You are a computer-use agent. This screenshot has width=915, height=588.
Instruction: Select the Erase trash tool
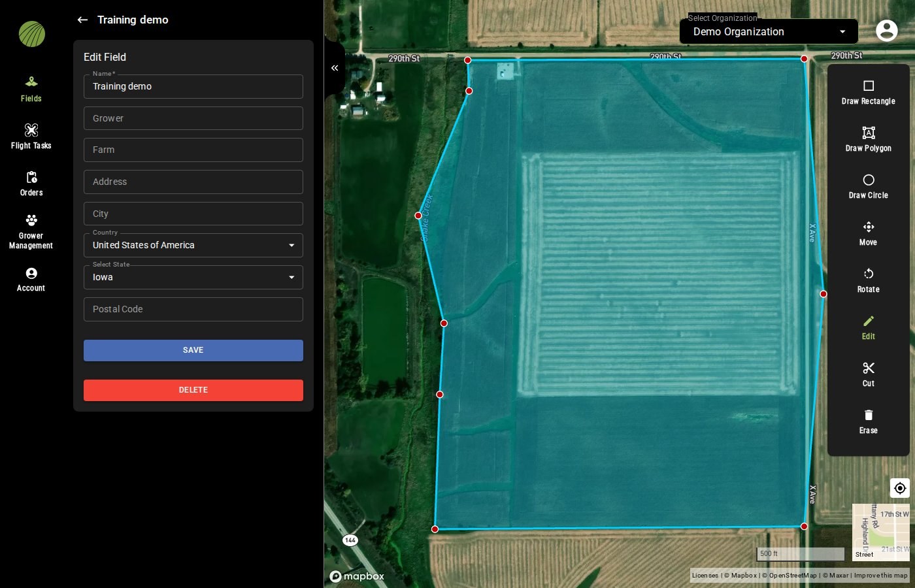click(x=868, y=422)
